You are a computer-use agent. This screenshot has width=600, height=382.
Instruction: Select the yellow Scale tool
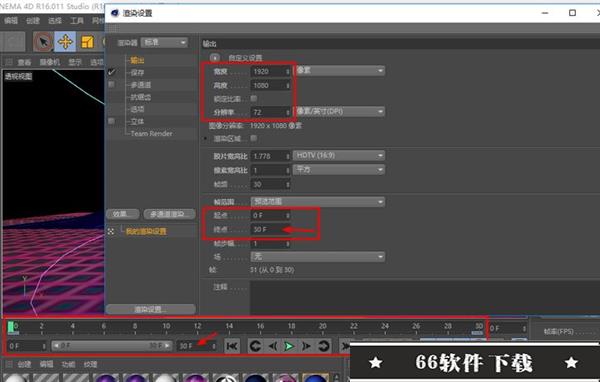(x=87, y=42)
